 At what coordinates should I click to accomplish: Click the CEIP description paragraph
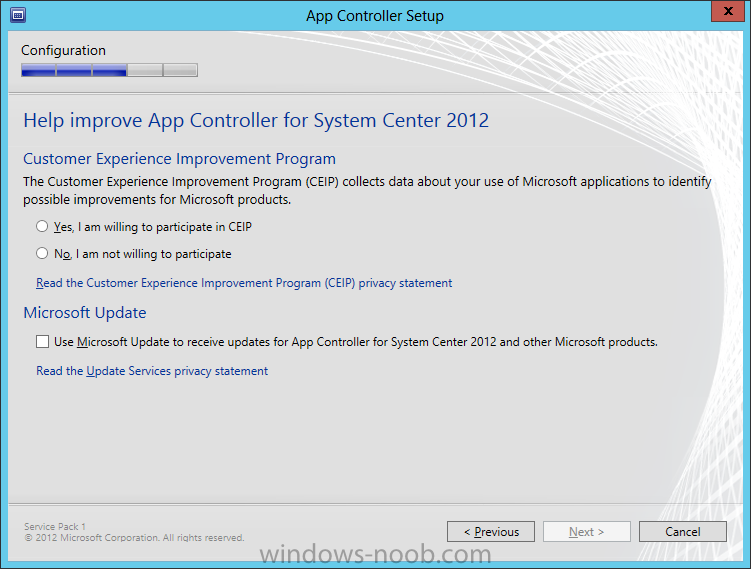(x=367, y=190)
